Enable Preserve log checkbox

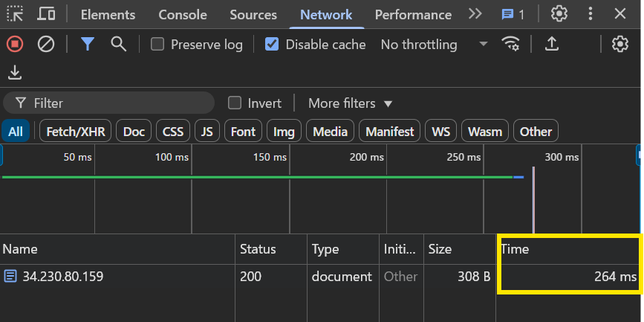coord(157,44)
